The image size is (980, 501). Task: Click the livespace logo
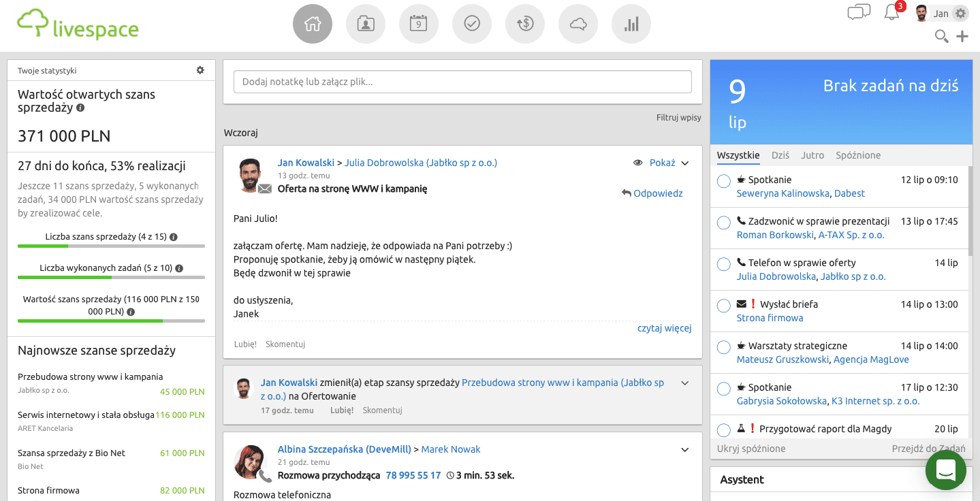[x=78, y=25]
